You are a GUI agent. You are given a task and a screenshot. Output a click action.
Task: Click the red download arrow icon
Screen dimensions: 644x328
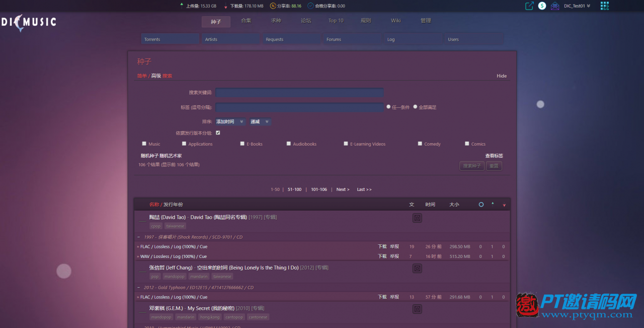click(225, 6)
